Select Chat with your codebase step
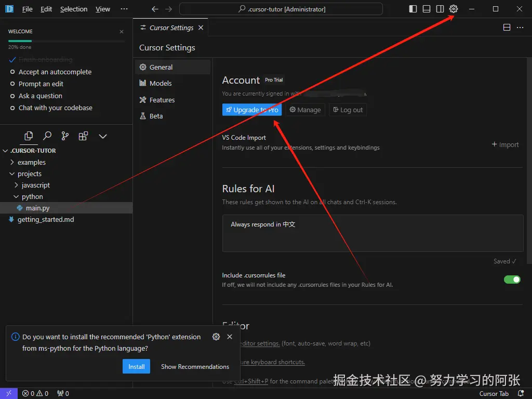 55,108
